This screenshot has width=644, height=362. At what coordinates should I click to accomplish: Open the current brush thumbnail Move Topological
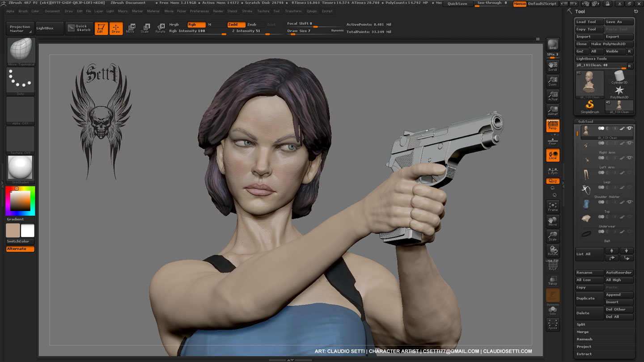pos(21,51)
